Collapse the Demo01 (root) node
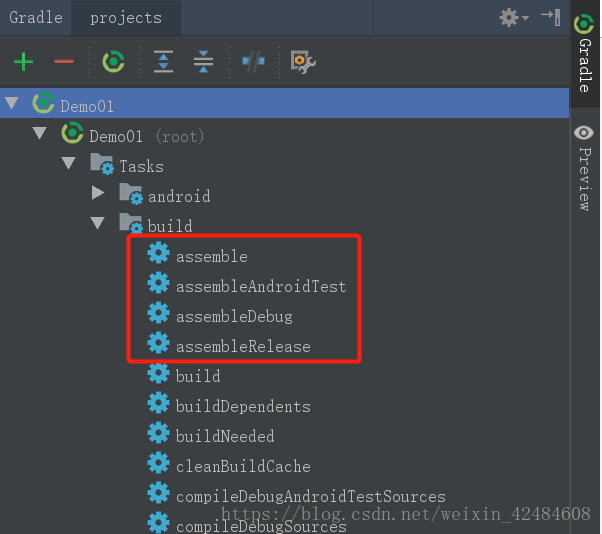This screenshot has height=534, width=602. pyautogui.click(x=40, y=133)
